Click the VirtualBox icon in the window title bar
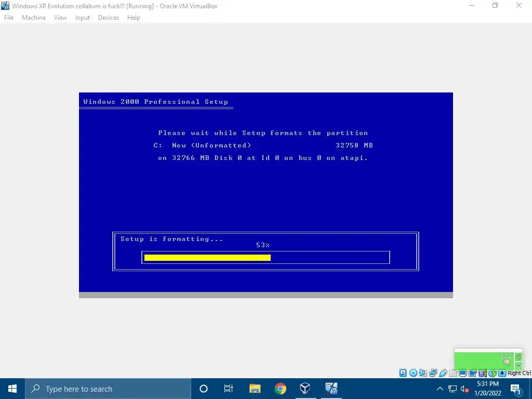 pyautogui.click(x=5, y=6)
